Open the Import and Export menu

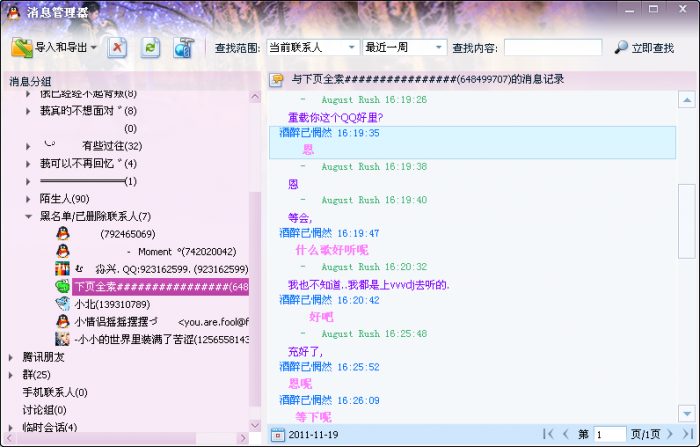(54, 48)
